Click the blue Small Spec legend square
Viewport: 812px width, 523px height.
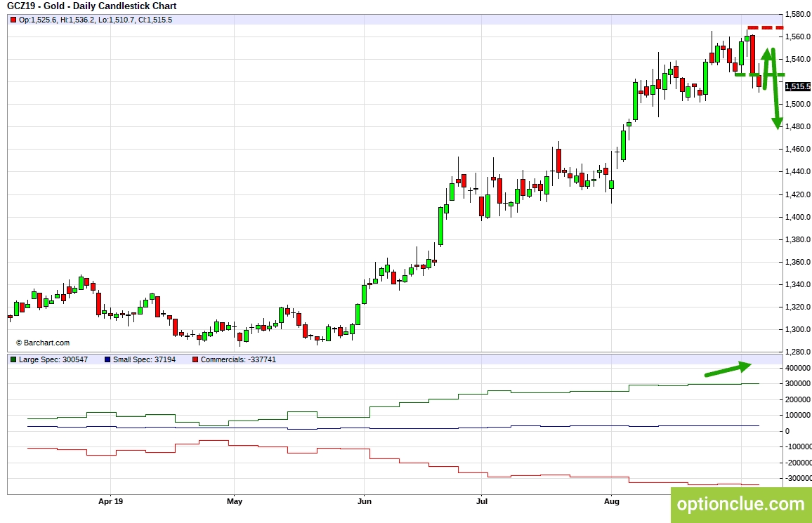107,359
